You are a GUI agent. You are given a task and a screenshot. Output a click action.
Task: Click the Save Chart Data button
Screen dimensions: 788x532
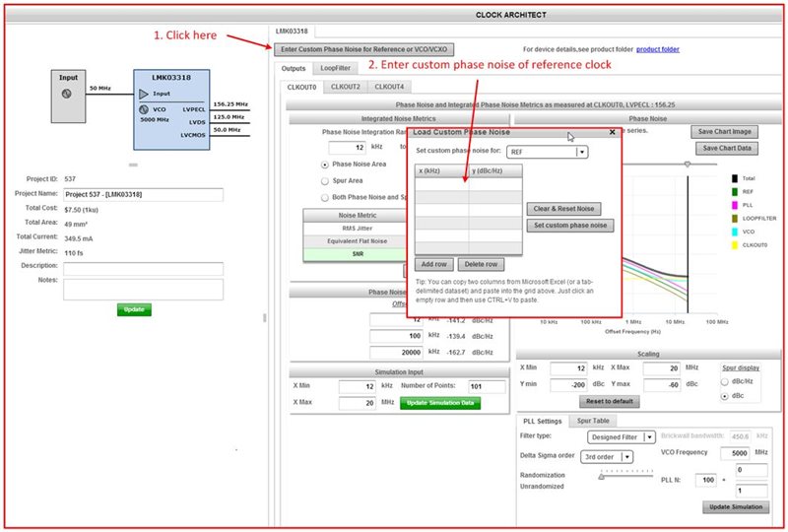(x=727, y=148)
